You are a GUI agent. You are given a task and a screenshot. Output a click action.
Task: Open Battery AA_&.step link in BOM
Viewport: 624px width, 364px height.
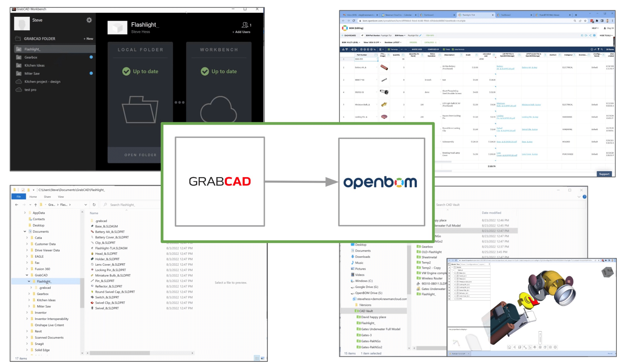529,67
